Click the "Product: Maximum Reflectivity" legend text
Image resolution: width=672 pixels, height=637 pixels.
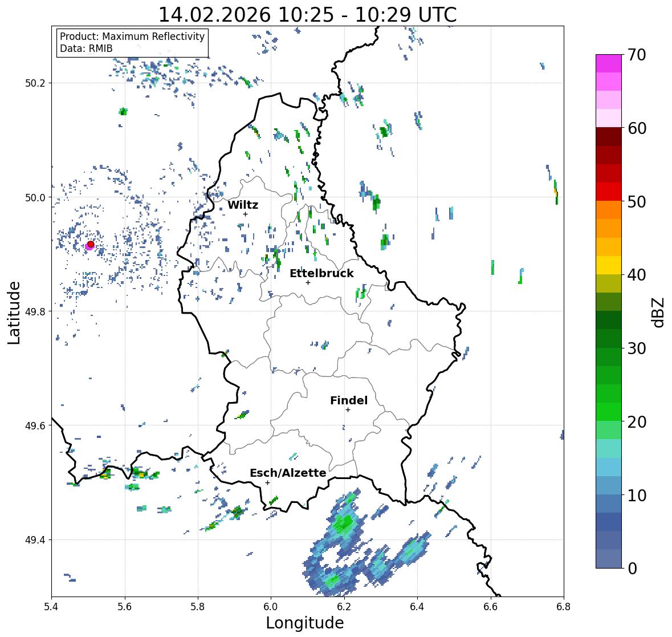[x=132, y=36]
